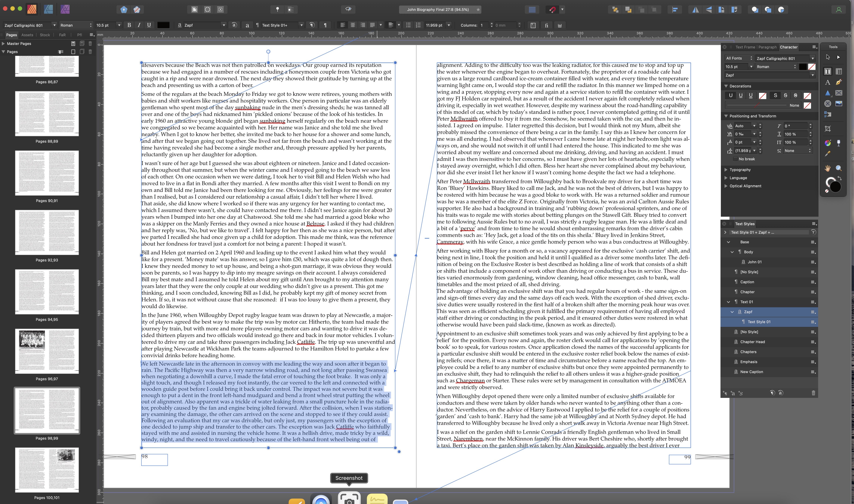This screenshot has height=504, width=854.
Task: Click the Flip Horizontal toolbar icon
Action: 695,9
